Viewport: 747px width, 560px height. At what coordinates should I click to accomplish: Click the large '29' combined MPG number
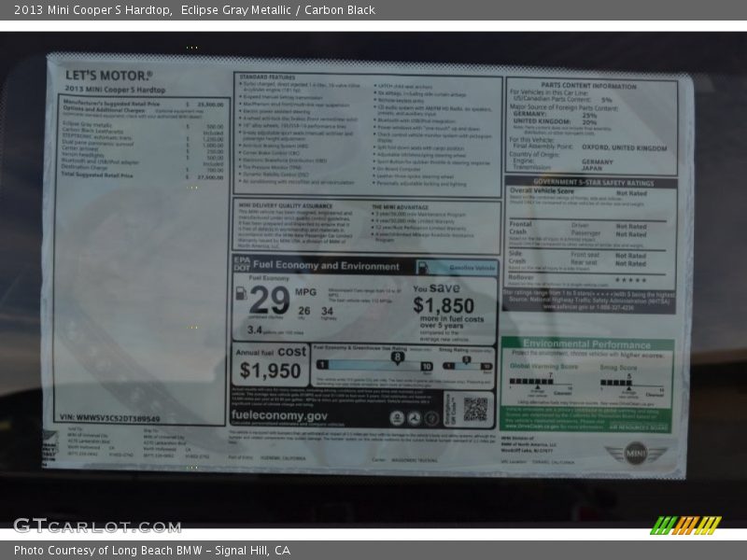[269, 300]
